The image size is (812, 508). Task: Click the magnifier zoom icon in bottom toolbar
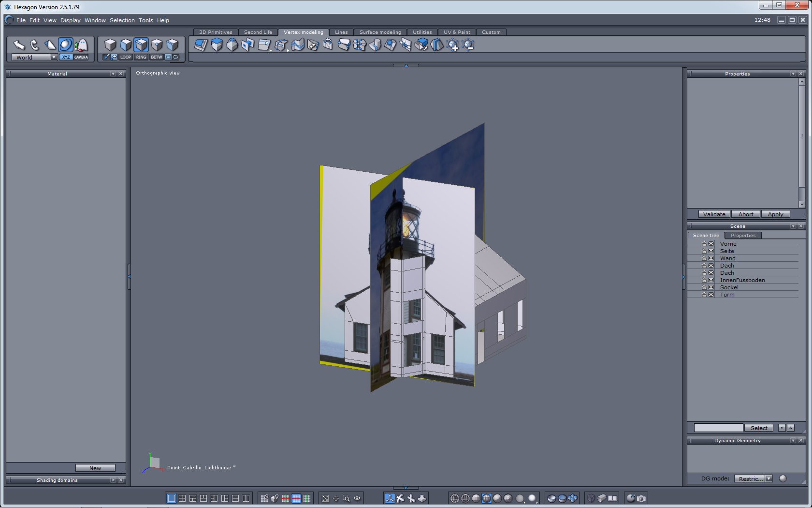coord(347,498)
